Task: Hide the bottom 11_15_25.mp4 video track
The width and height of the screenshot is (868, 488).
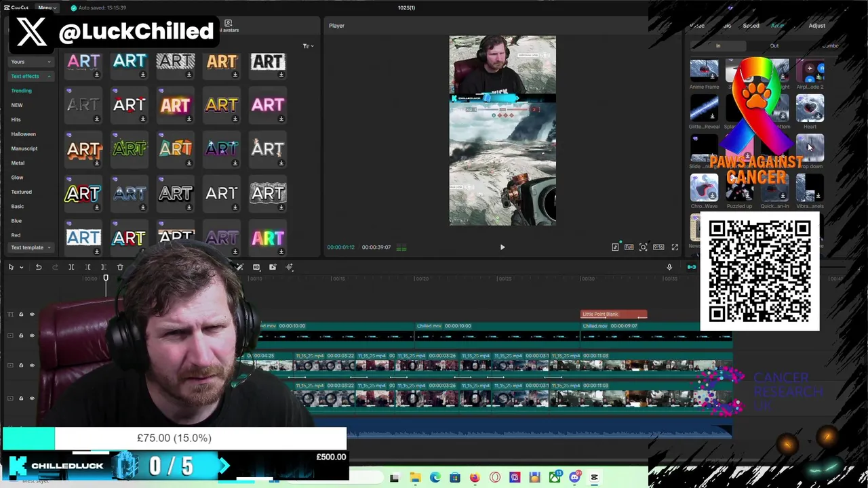Action: [32, 398]
